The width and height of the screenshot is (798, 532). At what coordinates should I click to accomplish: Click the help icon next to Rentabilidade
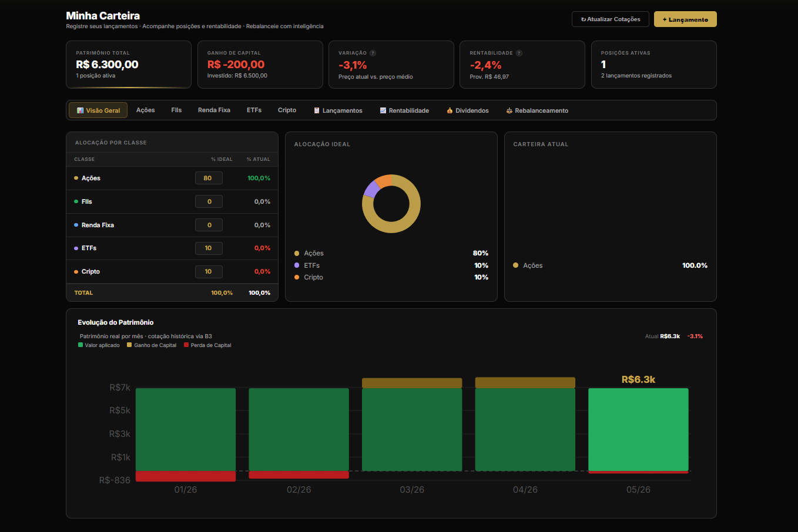coord(519,53)
